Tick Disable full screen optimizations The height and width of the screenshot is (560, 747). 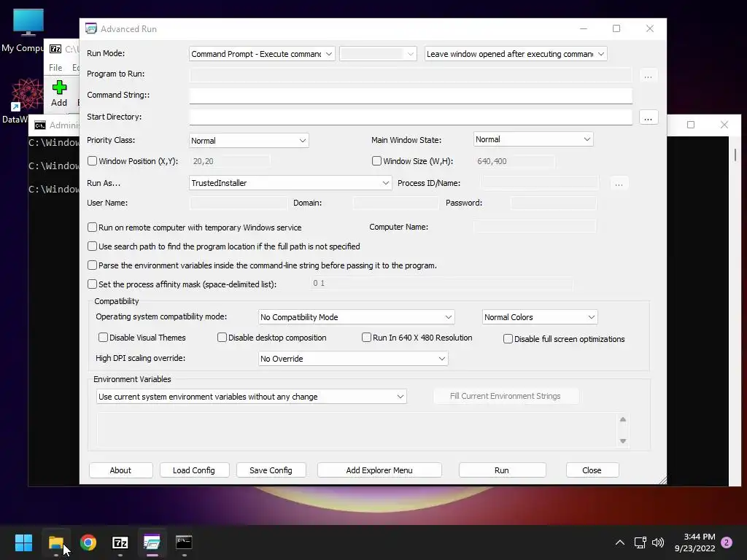pyautogui.click(x=508, y=338)
